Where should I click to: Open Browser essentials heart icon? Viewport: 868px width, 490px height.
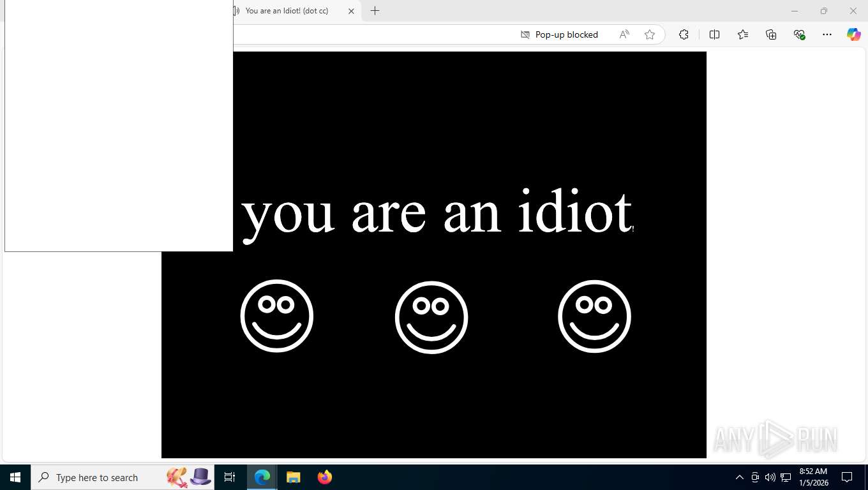[x=799, y=34]
